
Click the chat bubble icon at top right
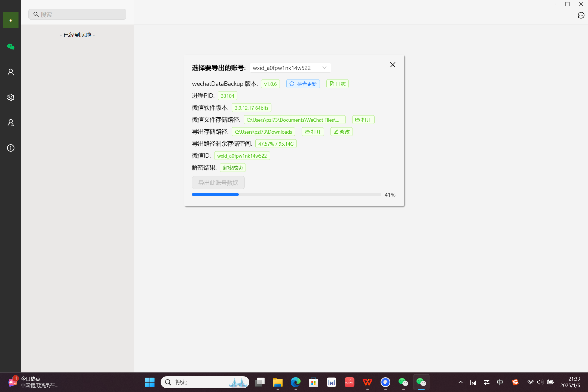pos(581,15)
